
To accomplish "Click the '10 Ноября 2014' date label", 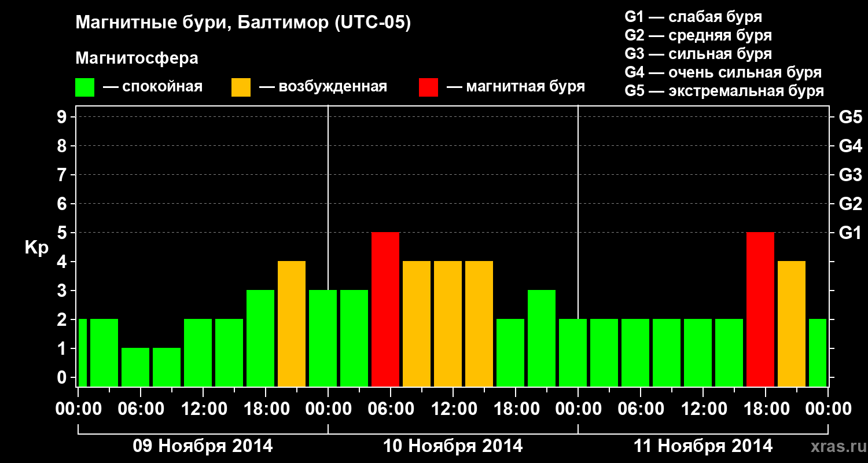I will coord(453,446).
